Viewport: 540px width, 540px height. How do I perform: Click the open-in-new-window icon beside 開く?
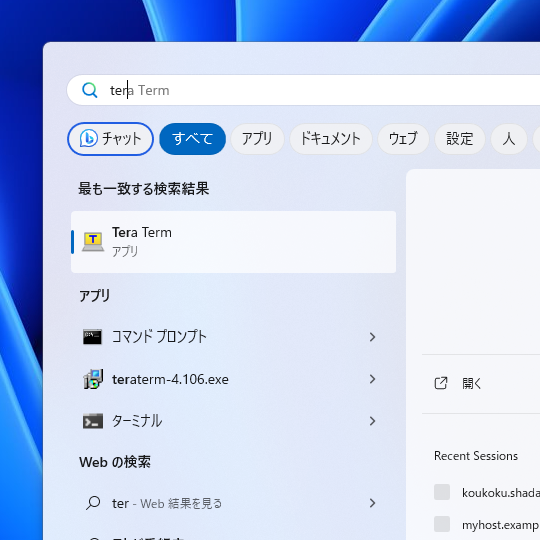point(441,383)
